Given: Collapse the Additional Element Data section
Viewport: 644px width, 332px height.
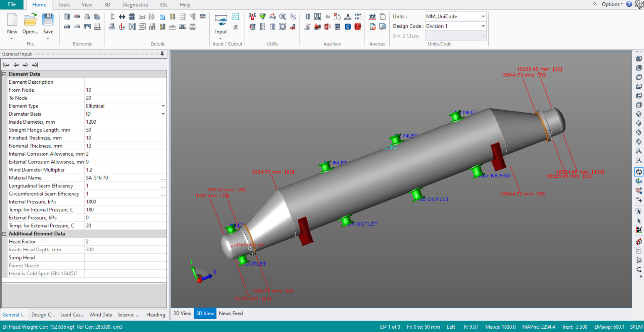Looking at the screenshot, I should point(4,234).
